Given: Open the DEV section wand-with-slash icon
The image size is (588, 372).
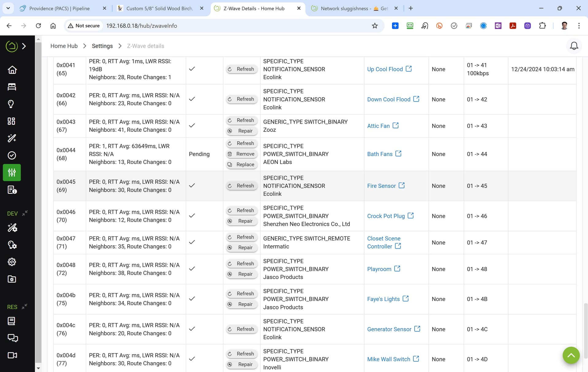Looking at the screenshot, I should point(12,228).
